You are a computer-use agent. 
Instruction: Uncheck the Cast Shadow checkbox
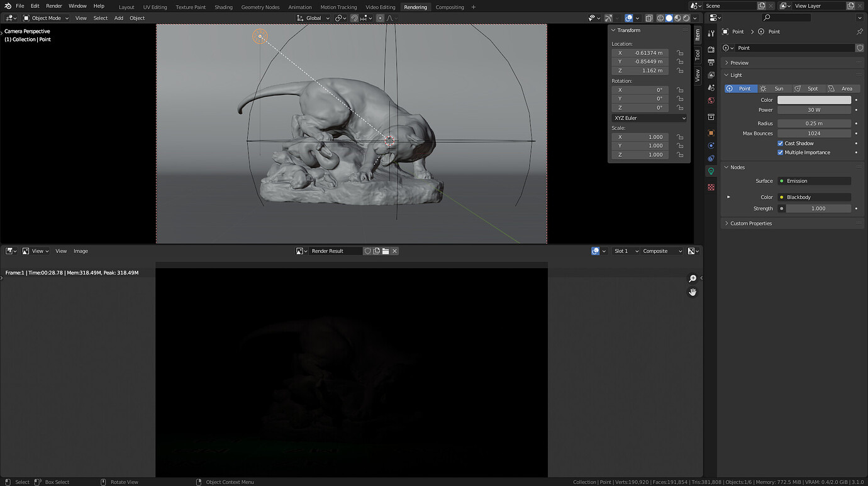(781, 144)
